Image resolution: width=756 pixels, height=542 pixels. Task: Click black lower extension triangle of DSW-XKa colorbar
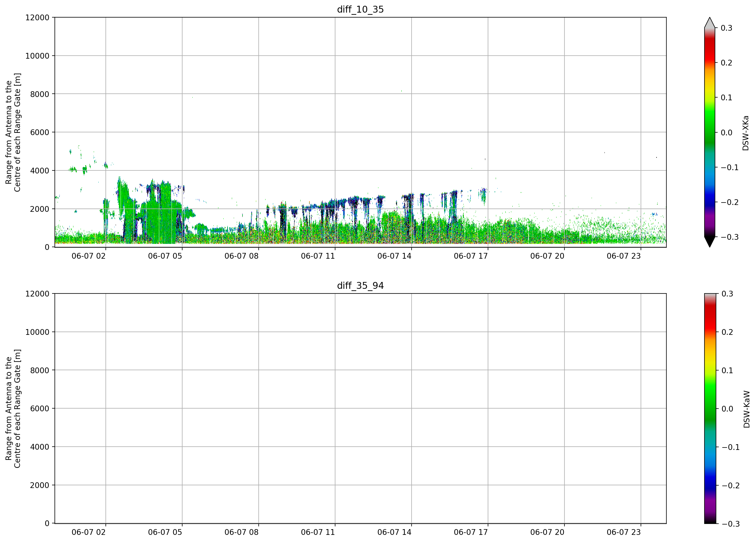coord(710,242)
